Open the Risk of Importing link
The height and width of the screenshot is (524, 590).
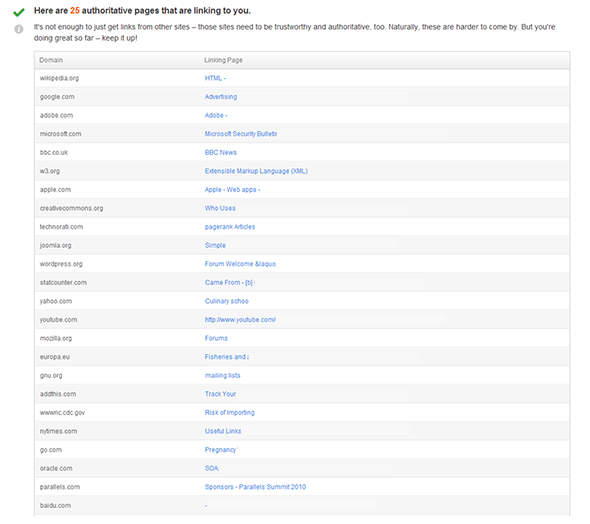tap(230, 413)
